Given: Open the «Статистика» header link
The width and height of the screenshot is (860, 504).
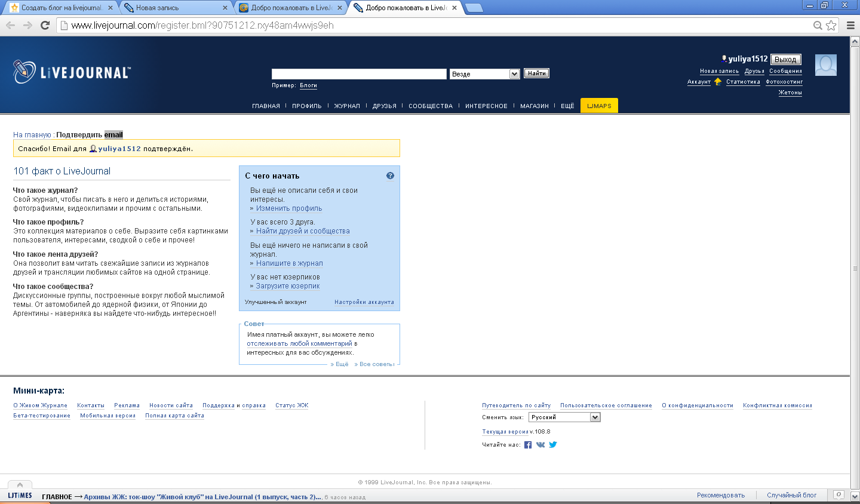Looking at the screenshot, I should tap(743, 82).
